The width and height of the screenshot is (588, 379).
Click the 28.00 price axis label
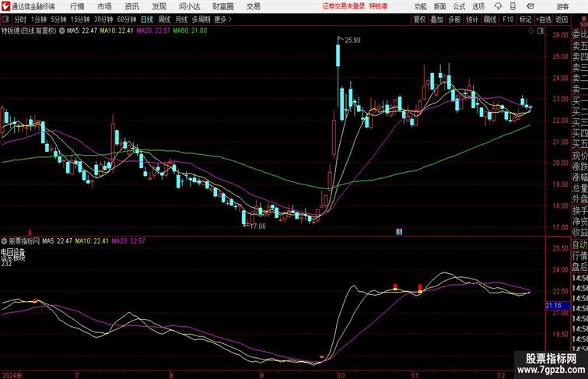coord(560,35)
